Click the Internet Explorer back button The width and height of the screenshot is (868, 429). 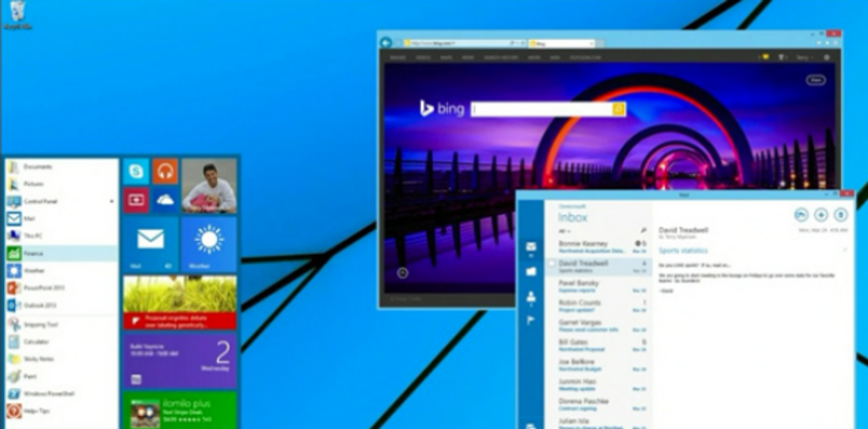click(387, 43)
